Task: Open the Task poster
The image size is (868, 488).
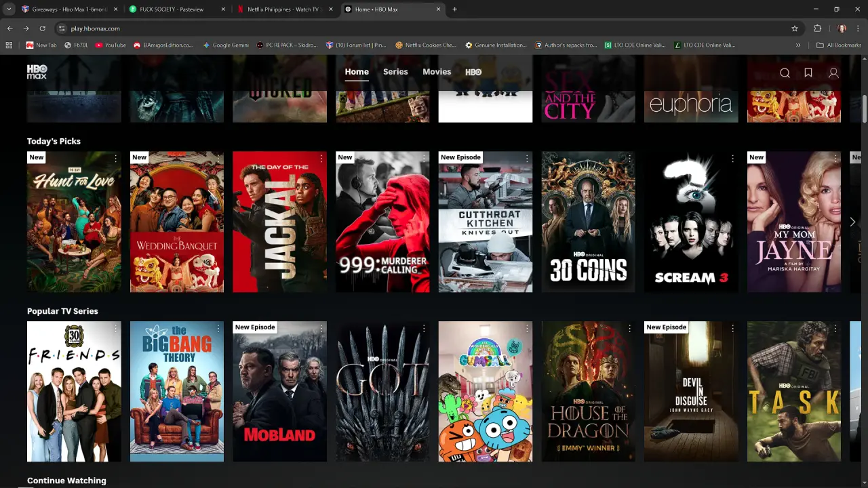Action: click(x=794, y=392)
